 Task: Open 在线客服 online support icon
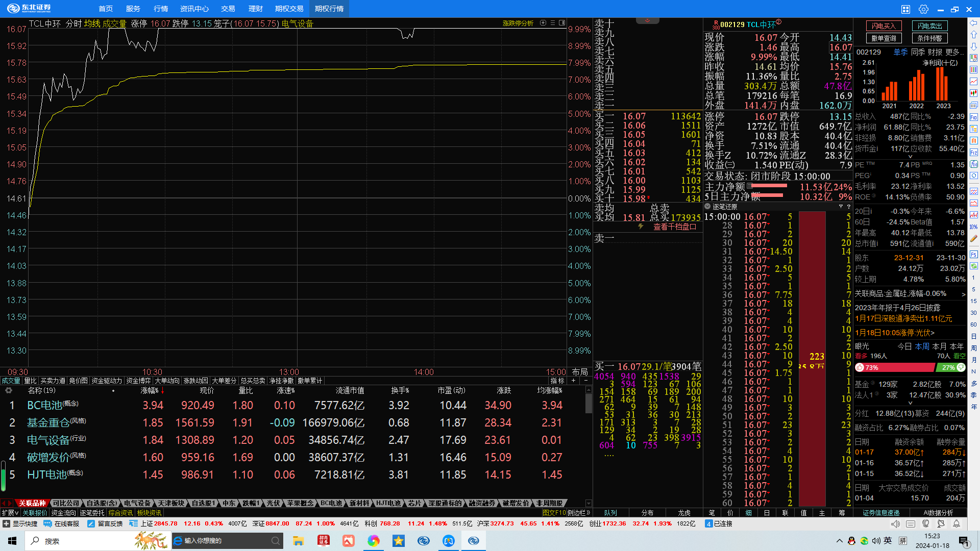[48, 523]
